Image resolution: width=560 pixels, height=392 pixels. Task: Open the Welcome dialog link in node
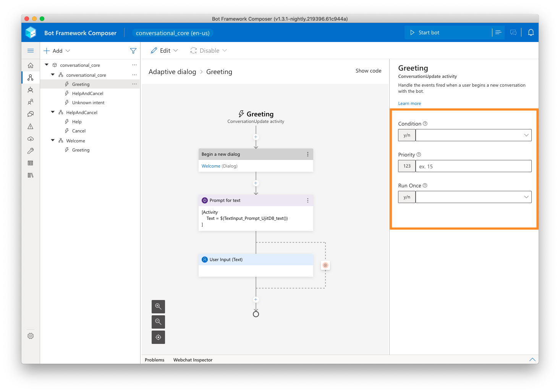[211, 166]
